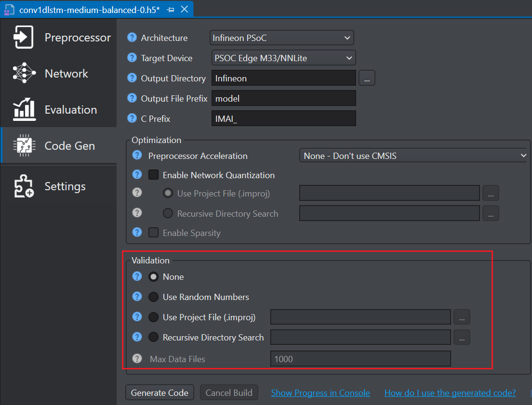The image size is (532, 405).
Task: Open How do I use the generated code link
Action: [450, 393]
